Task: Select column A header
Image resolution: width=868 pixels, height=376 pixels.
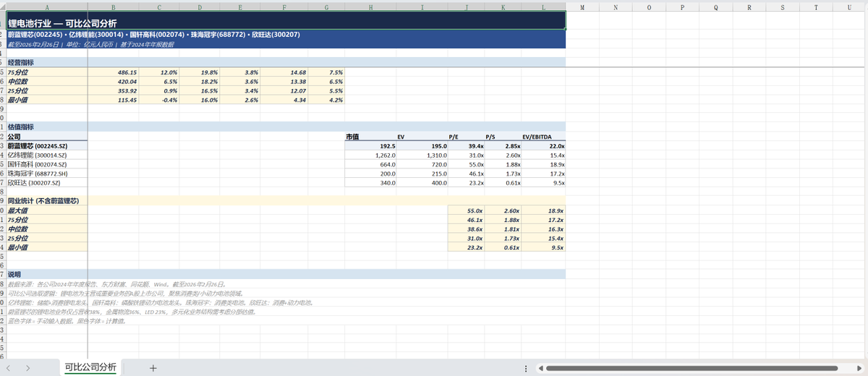Action: click(x=47, y=7)
